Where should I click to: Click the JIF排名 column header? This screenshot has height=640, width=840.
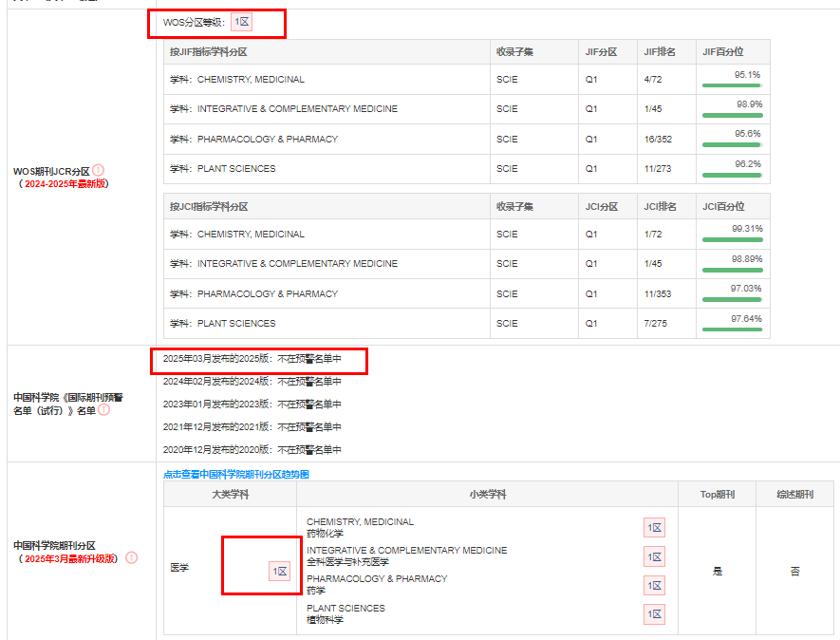660,52
